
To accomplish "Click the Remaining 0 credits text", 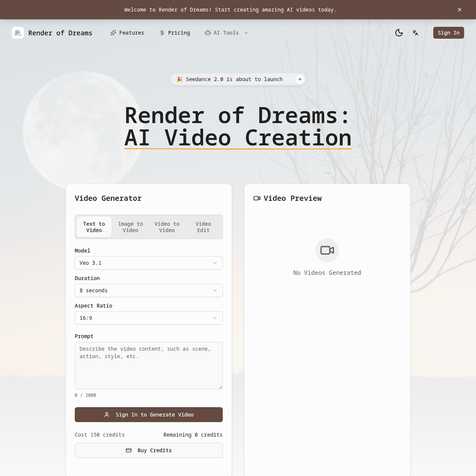I will (193, 435).
